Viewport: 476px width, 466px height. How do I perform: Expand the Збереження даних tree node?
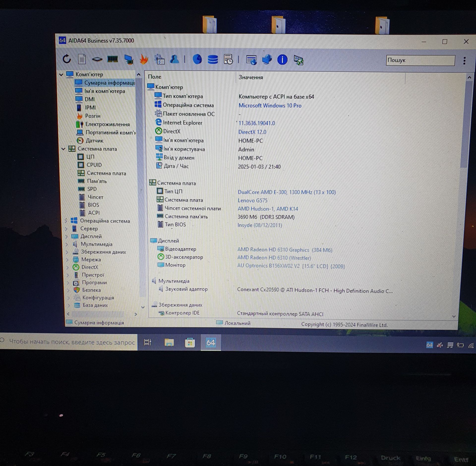point(67,252)
